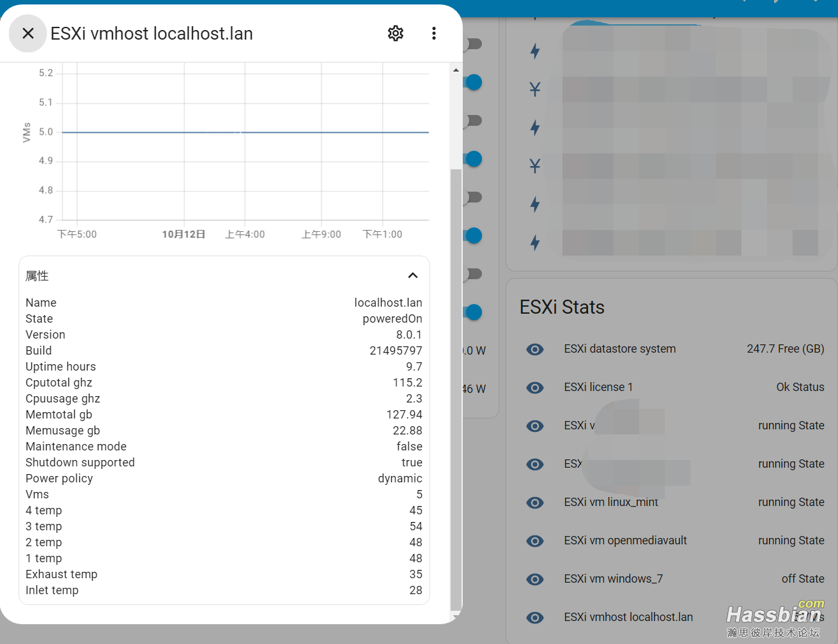Screen dimensions: 838x644
Task: Select the Version value 8.0.1
Action: click(x=409, y=335)
